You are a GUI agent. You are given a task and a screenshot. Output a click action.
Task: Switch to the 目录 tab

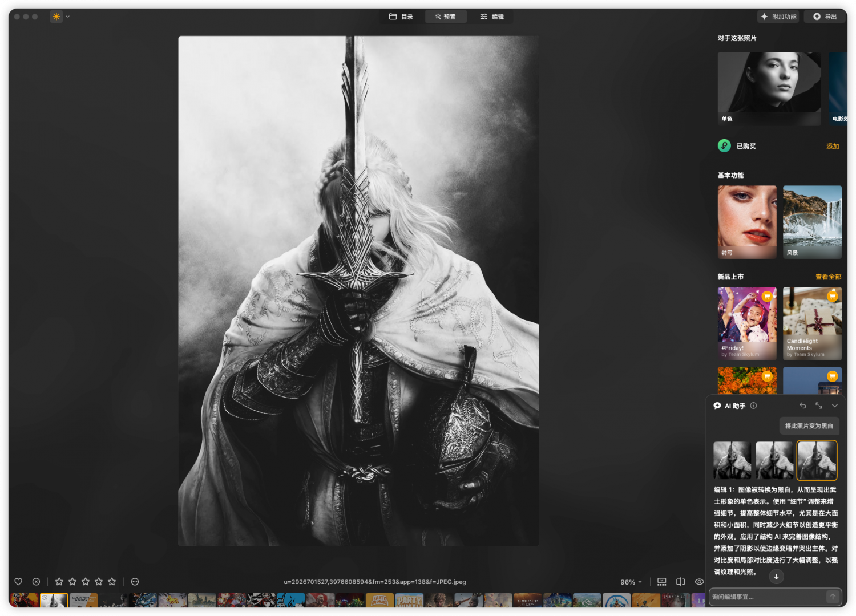[x=401, y=17]
